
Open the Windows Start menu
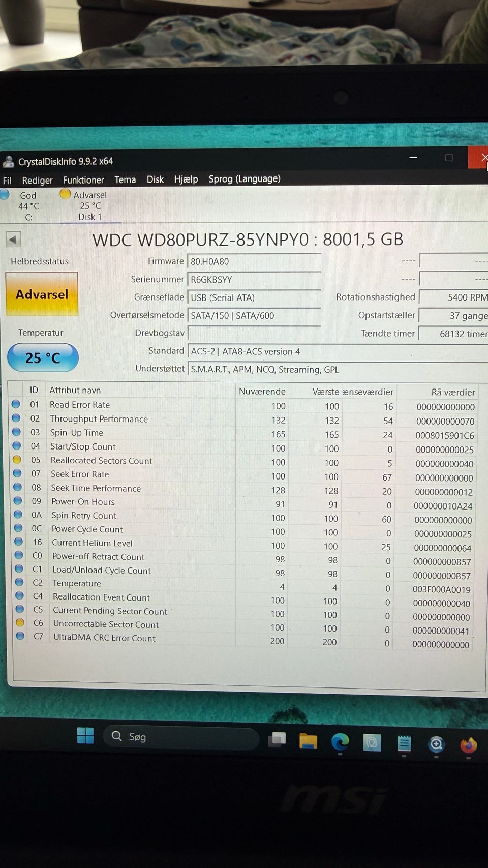pos(85,735)
